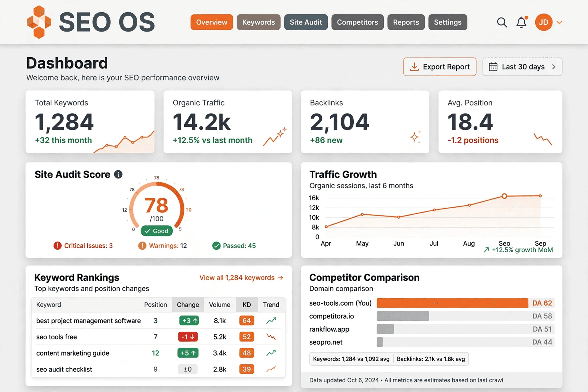Expand the account menu chevron

(x=559, y=22)
